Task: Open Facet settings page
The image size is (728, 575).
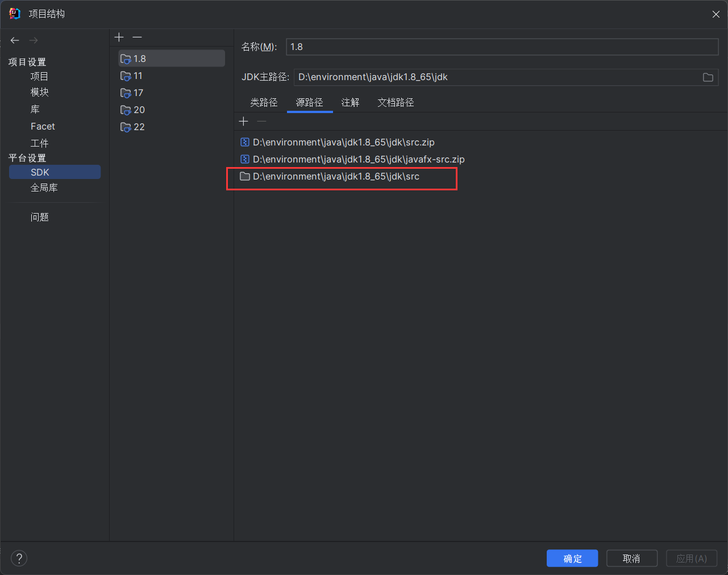Action: pos(43,126)
